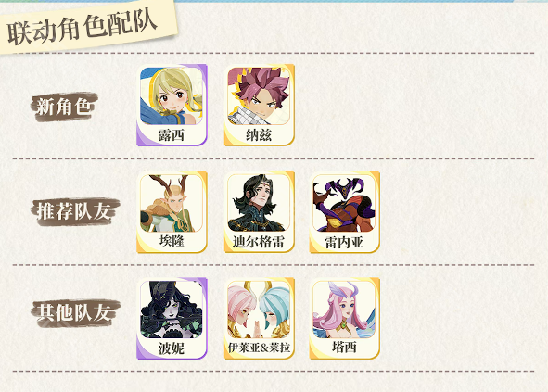Click the 露西 name text

click(x=172, y=135)
